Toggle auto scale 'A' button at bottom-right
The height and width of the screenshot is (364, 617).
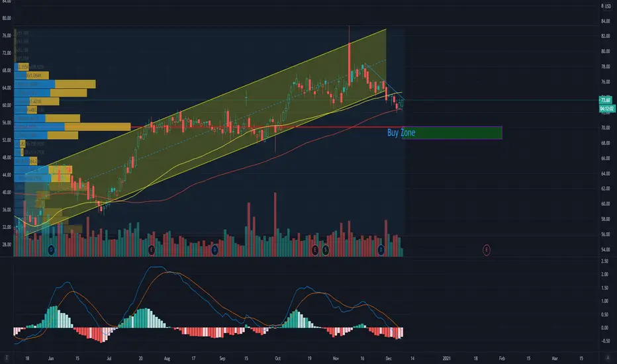point(608,357)
